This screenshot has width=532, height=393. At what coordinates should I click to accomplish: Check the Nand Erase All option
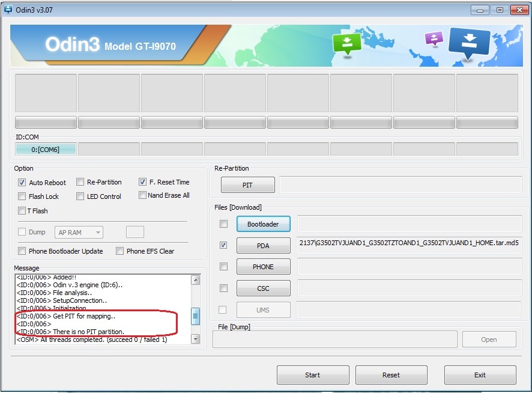point(142,195)
